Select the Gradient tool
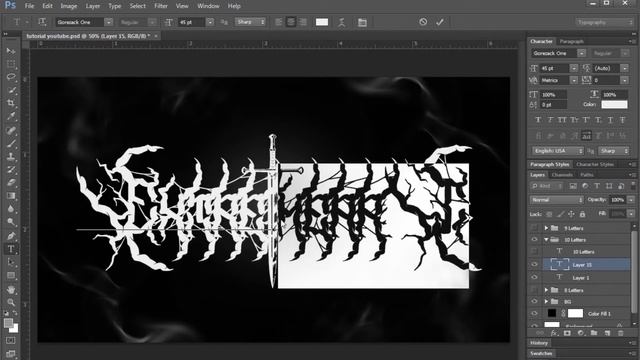 [x=11, y=196]
